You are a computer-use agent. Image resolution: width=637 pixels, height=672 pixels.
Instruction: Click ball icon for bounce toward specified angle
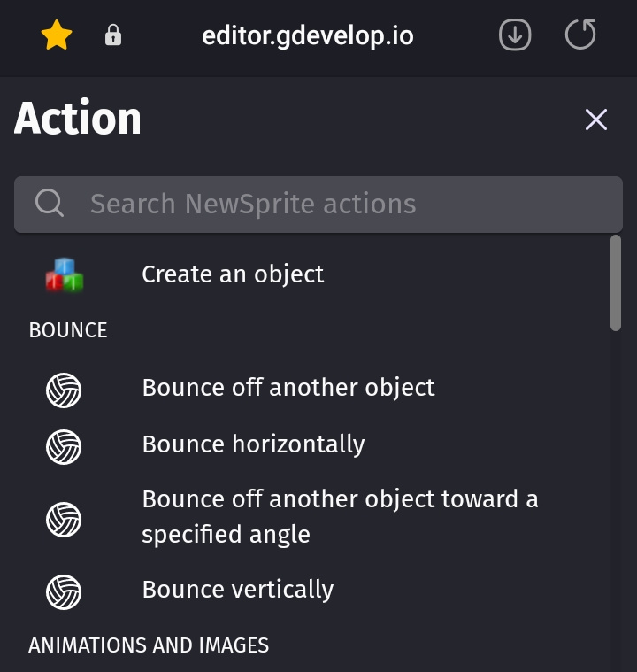[64, 519]
